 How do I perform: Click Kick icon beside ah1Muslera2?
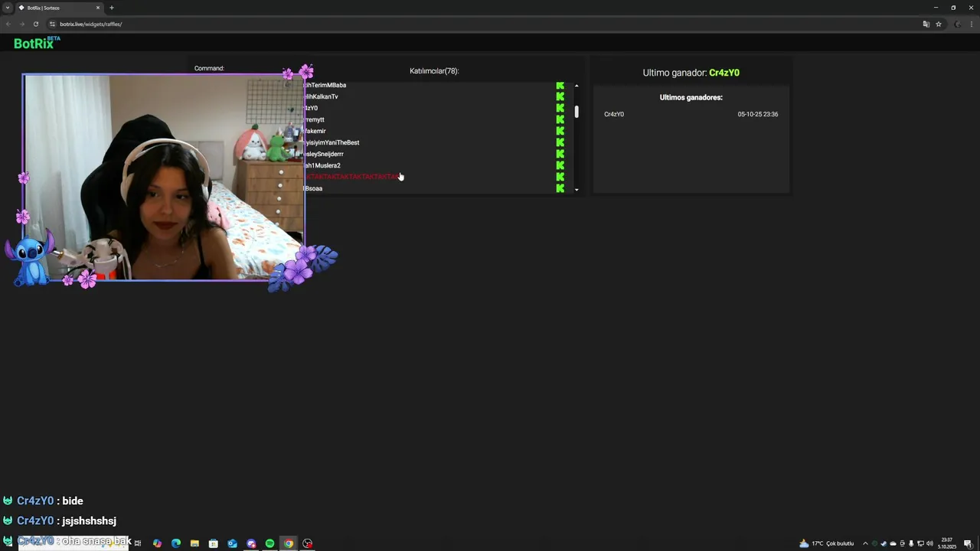(x=560, y=165)
